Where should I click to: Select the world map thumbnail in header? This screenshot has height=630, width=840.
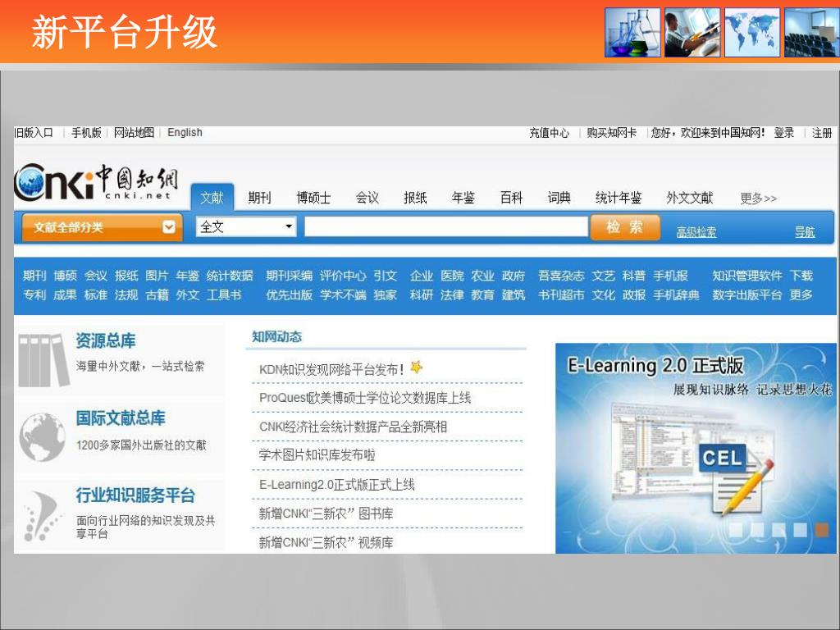point(752,32)
